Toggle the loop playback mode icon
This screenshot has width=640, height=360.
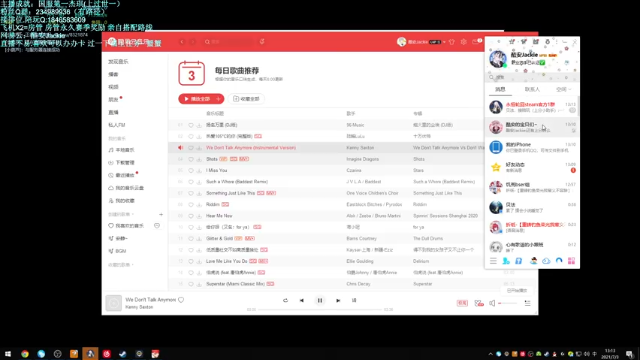tap(285, 300)
